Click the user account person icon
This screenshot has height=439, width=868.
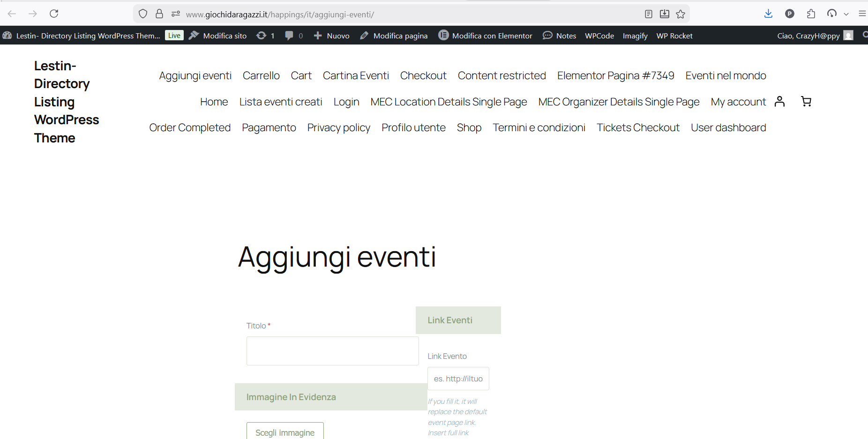[779, 102]
